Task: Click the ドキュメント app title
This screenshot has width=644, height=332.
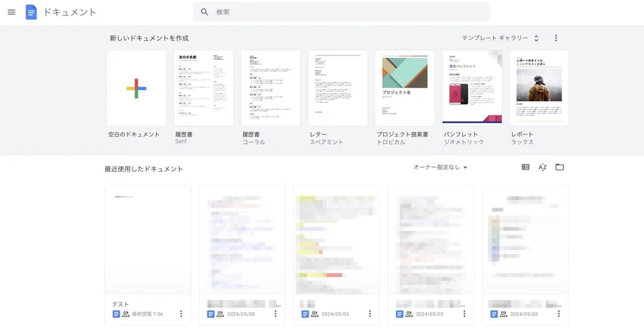Action: [x=70, y=12]
